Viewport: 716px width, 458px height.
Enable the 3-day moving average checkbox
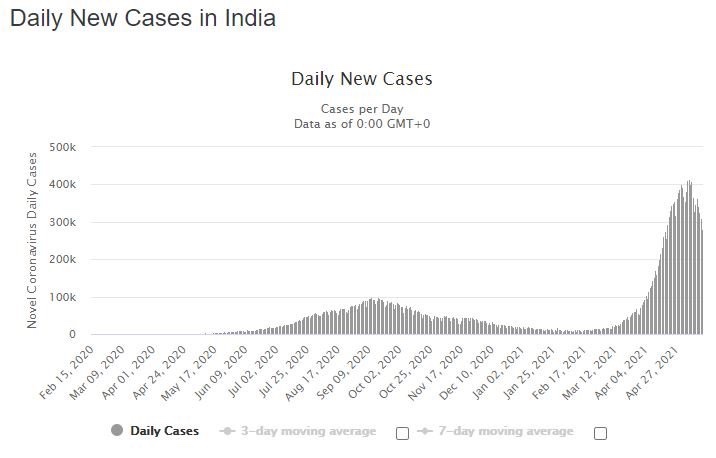point(403,433)
